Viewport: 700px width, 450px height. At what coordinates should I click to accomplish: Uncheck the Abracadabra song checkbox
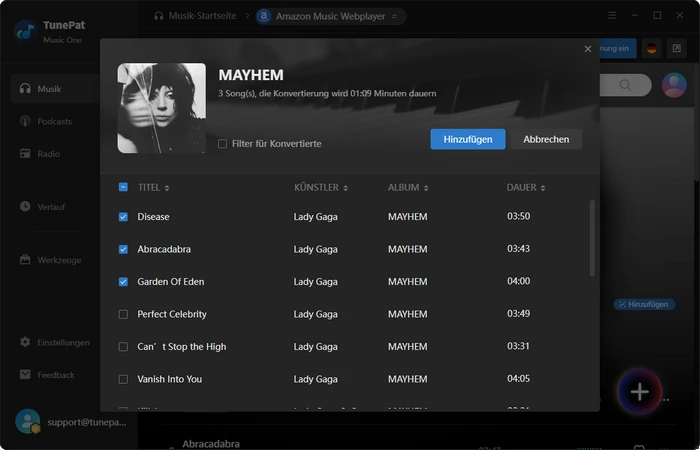[x=123, y=250]
